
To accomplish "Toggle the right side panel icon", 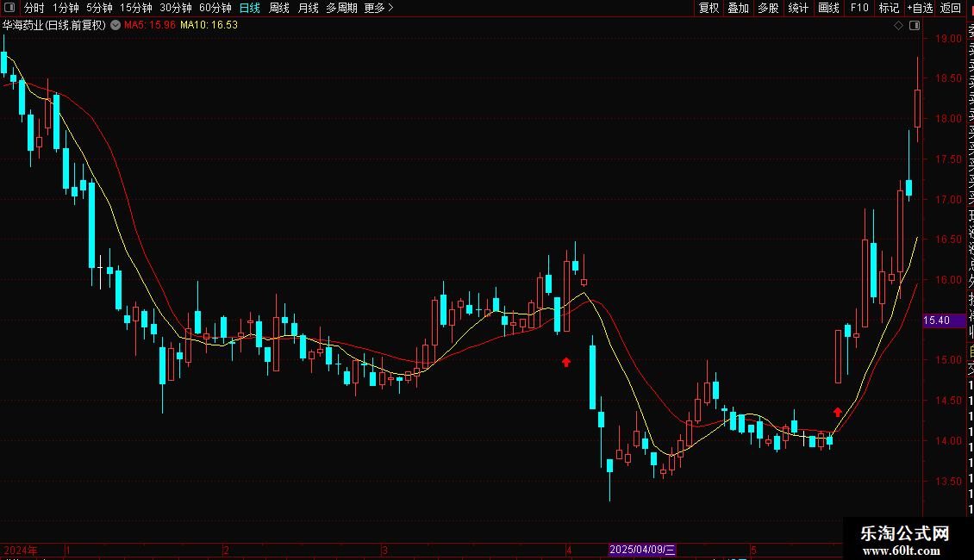I will [915, 26].
